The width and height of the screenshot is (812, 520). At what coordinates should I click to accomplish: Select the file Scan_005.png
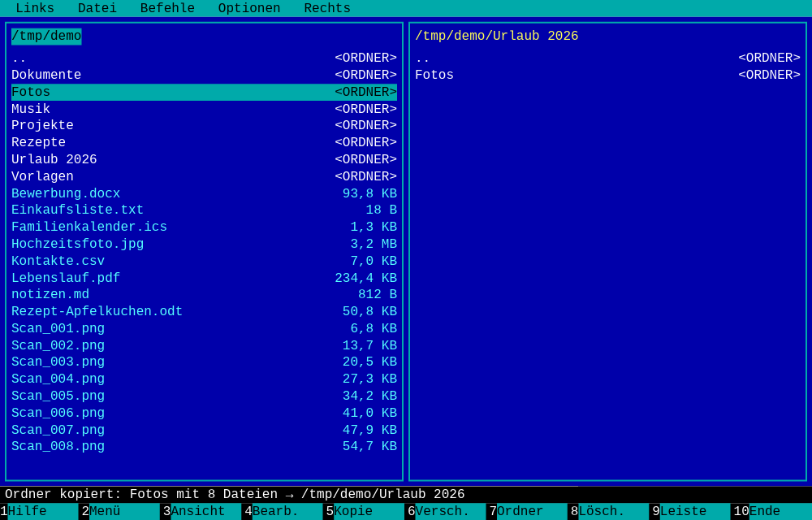(204, 396)
